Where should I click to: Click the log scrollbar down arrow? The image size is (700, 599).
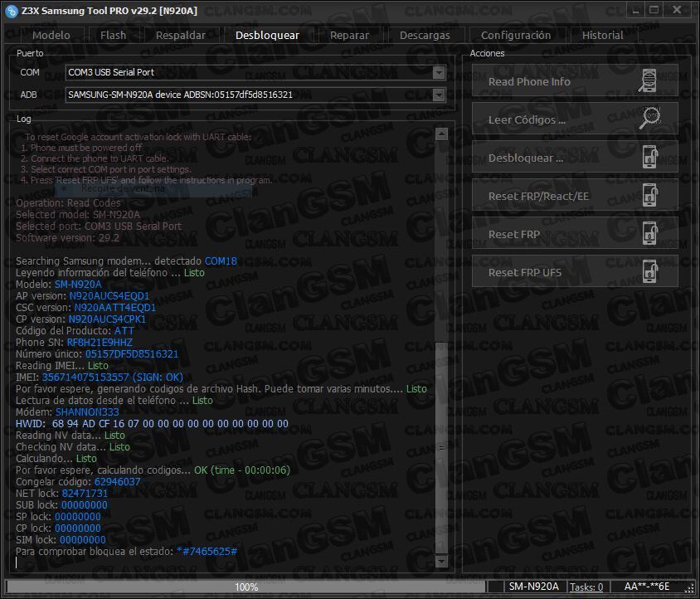441,561
